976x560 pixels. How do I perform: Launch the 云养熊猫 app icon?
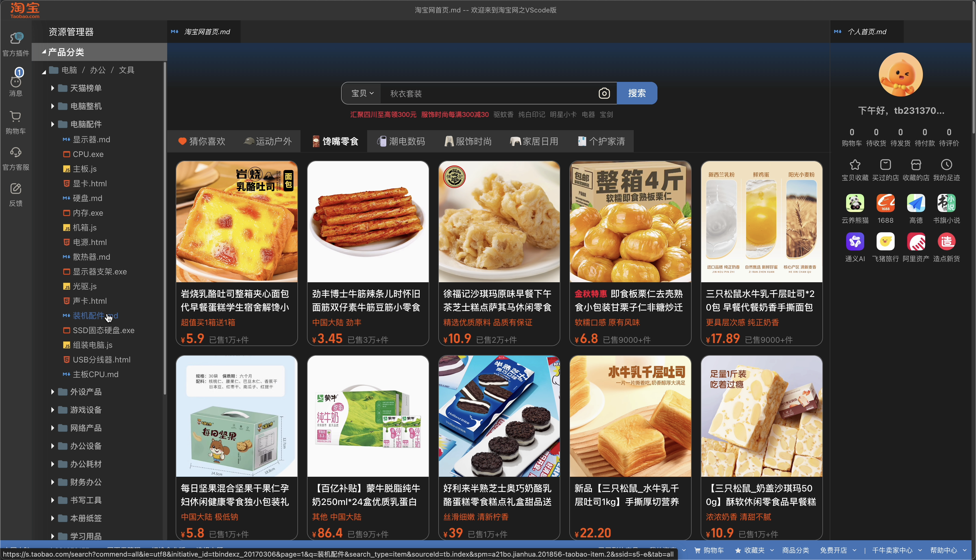tap(855, 203)
